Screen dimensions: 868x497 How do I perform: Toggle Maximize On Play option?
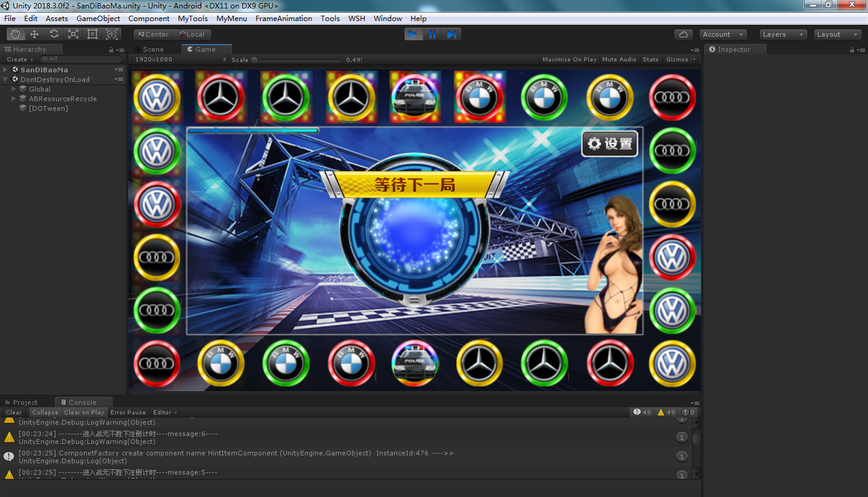click(x=569, y=60)
